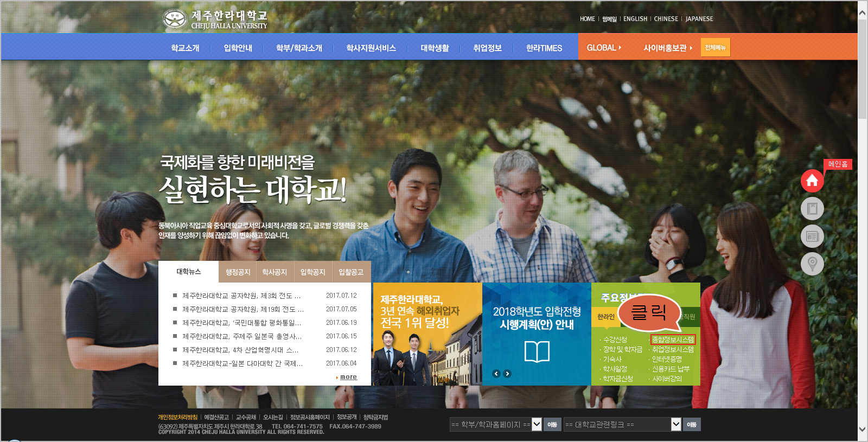This screenshot has height=442, width=868.
Task: Click the Cheju Halla University logo
Action: click(215, 20)
